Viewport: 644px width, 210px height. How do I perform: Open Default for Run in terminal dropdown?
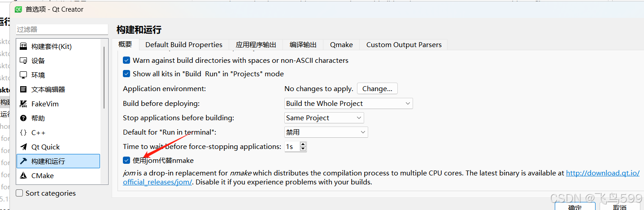coord(326,132)
